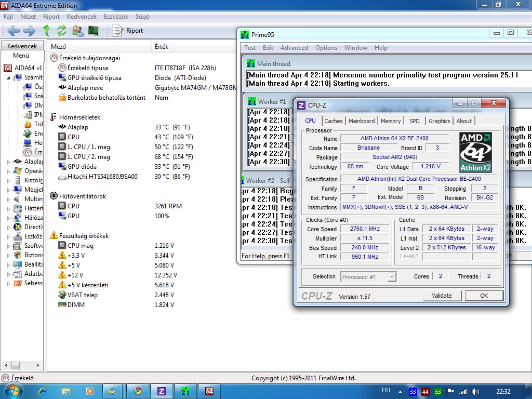Open the Kedvencek menu in menu bar
The width and height of the screenshot is (532, 399).
(82, 17)
